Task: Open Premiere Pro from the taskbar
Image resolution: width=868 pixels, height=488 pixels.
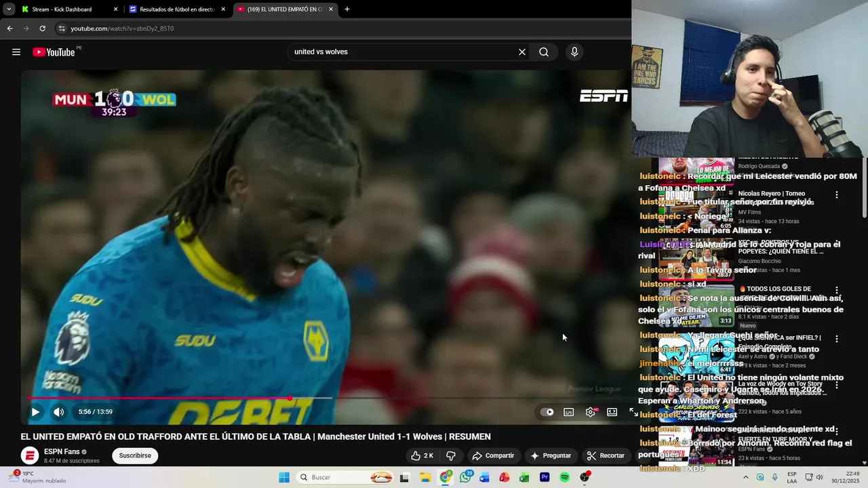Action: point(545,477)
